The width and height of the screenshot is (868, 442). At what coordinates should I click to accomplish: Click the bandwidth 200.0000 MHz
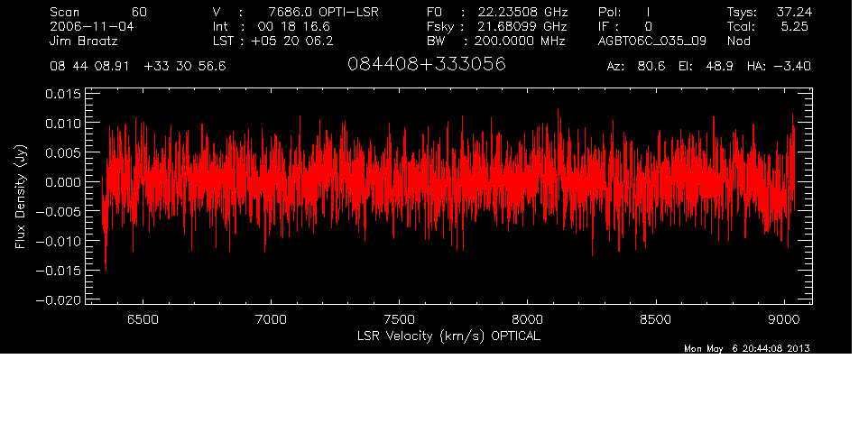click(519, 41)
